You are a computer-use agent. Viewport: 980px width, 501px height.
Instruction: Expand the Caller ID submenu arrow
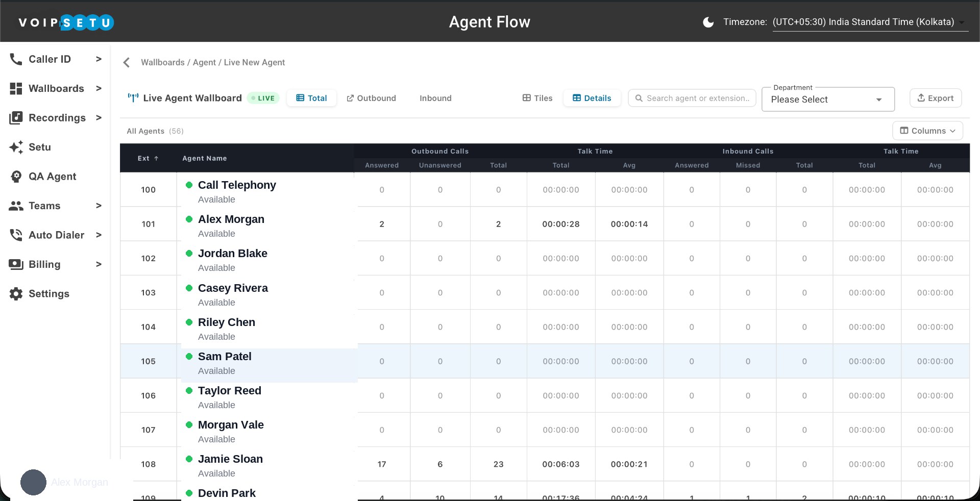pyautogui.click(x=99, y=59)
